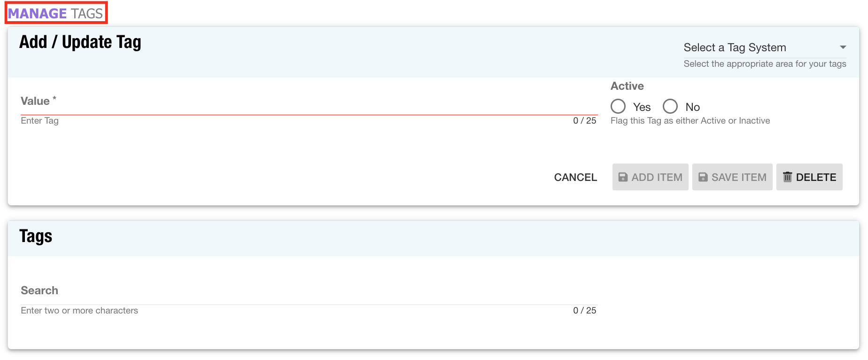Click 'Select the appropriate area for your tags' hint
The height and width of the screenshot is (360, 868).
tap(765, 64)
